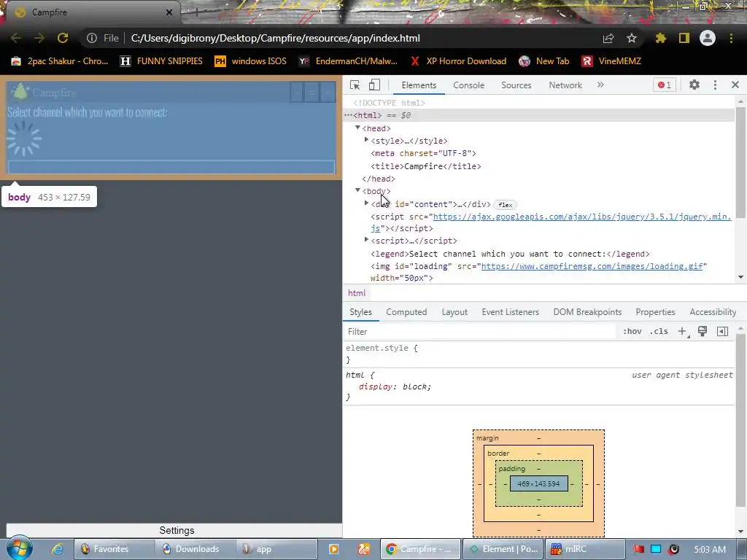Open Internet Explorer taskbar icon

58,549
